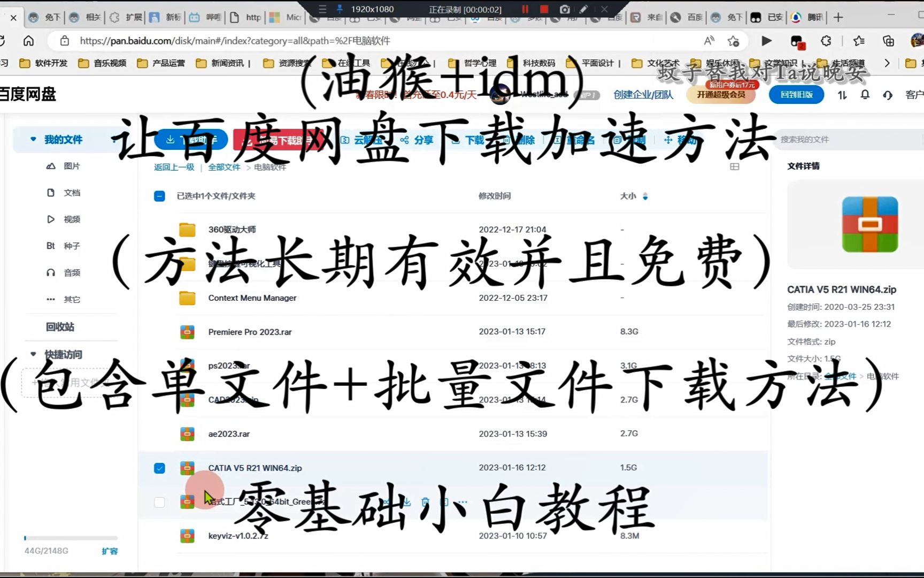Switch to grid view icon
The width and height of the screenshot is (924, 578).
coord(735,167)
